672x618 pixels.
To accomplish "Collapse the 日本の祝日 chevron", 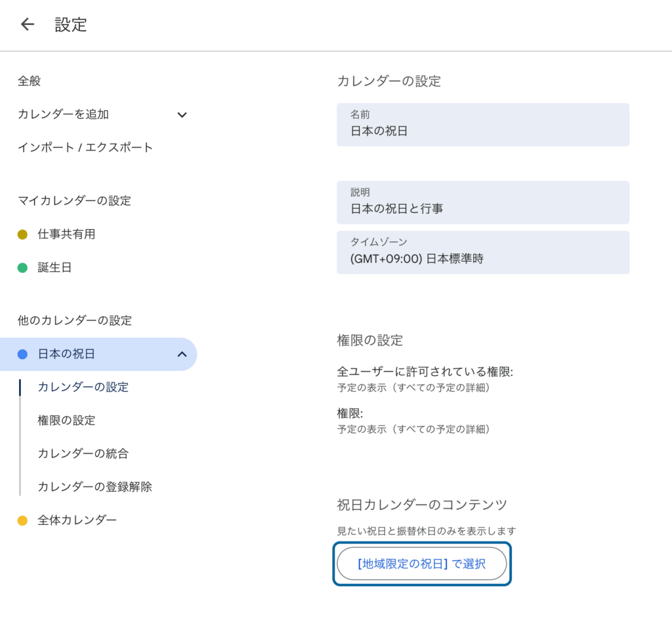I will point(182,354).
